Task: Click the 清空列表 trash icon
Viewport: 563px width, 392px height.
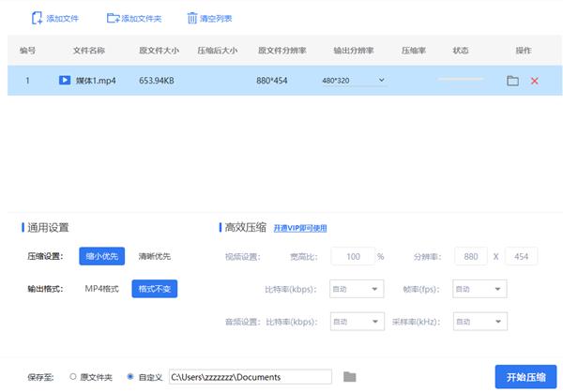Action: [x=192, y=18]
